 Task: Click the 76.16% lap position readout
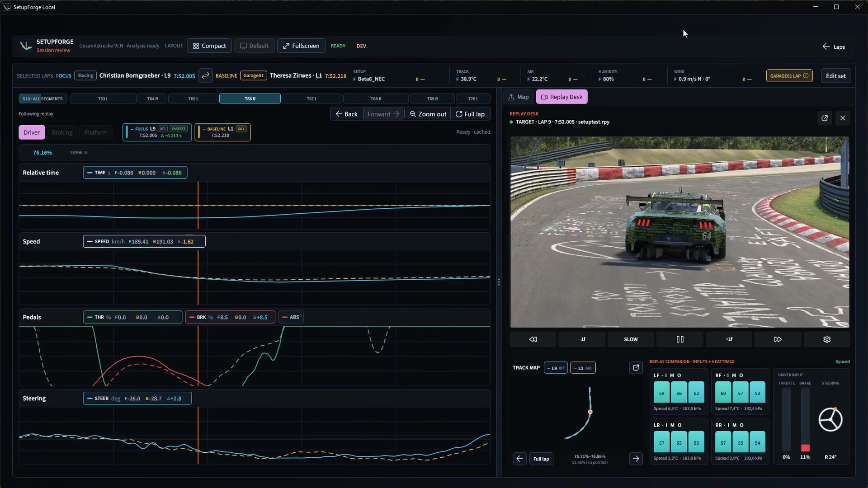pos(42,153)
